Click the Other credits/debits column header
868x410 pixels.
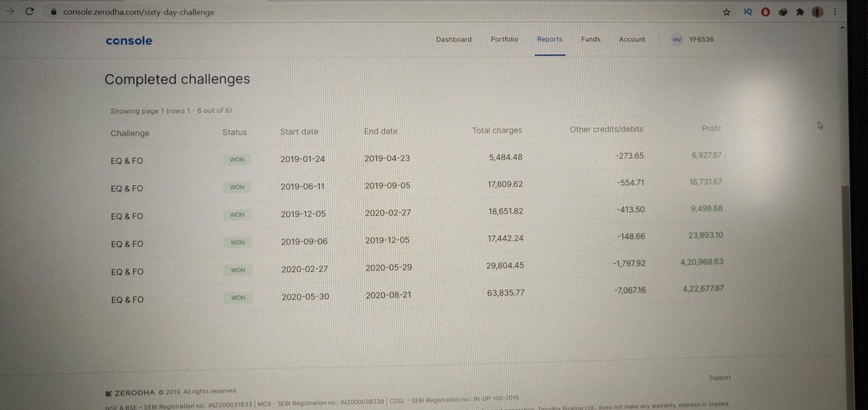coord(606,129)
